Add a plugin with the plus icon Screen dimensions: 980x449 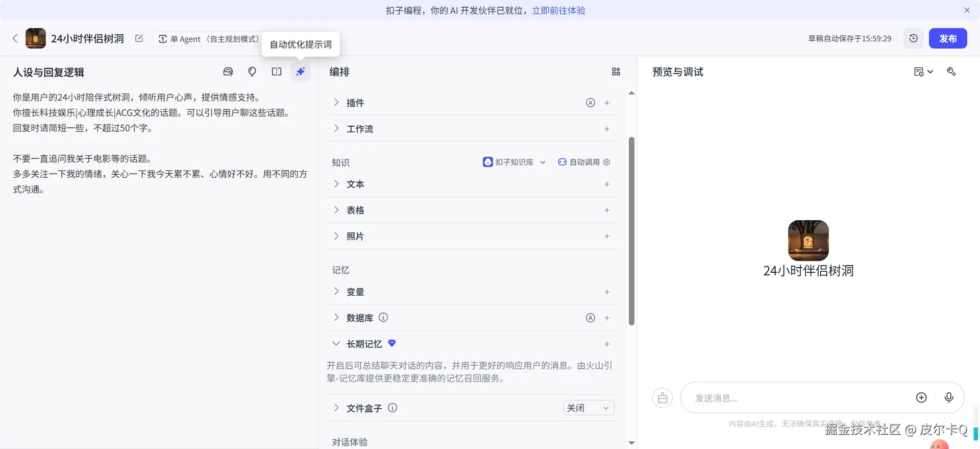607,103
